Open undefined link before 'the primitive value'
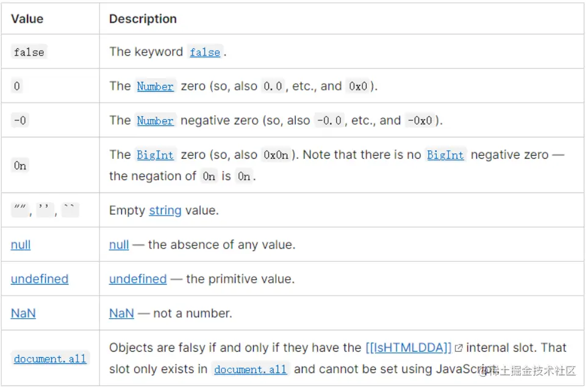Viewport: 588px width, 389px height. (138, 279)
